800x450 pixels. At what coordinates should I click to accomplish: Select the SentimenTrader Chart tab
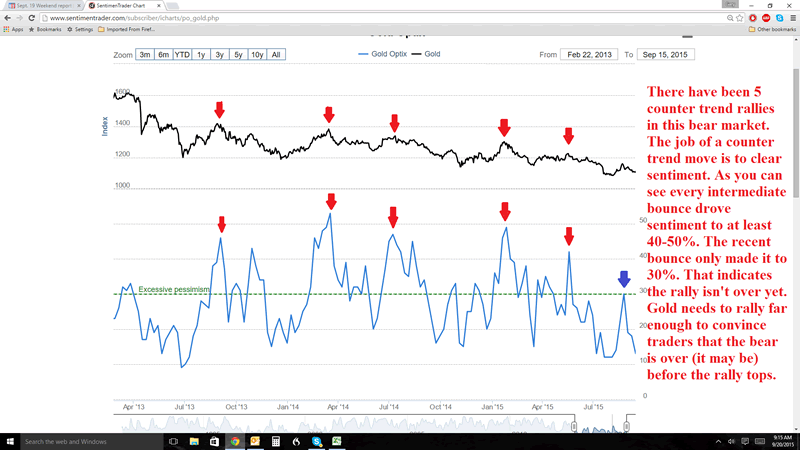click(123, 5)
